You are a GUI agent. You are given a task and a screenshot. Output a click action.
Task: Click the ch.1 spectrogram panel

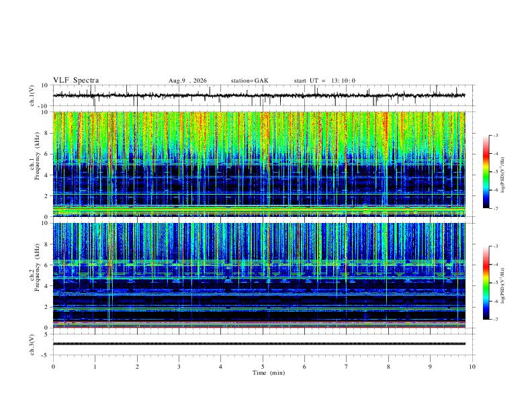pos(259,164)
